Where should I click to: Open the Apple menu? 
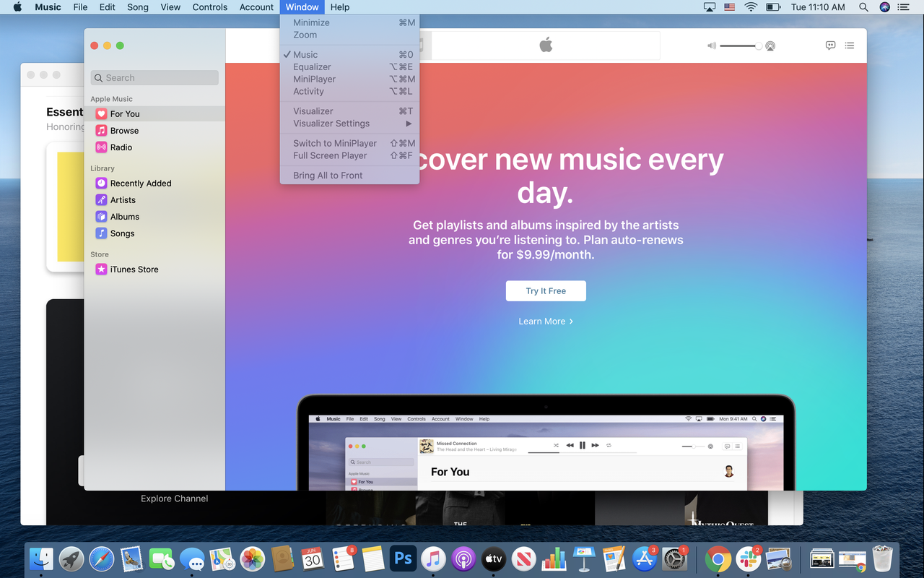[x=17, y=7]
